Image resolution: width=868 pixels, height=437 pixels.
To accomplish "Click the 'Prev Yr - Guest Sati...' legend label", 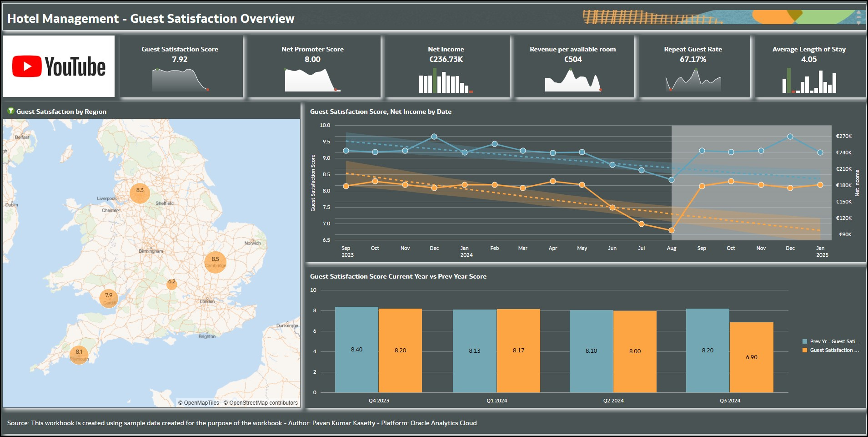I will [x=835, y=341].
